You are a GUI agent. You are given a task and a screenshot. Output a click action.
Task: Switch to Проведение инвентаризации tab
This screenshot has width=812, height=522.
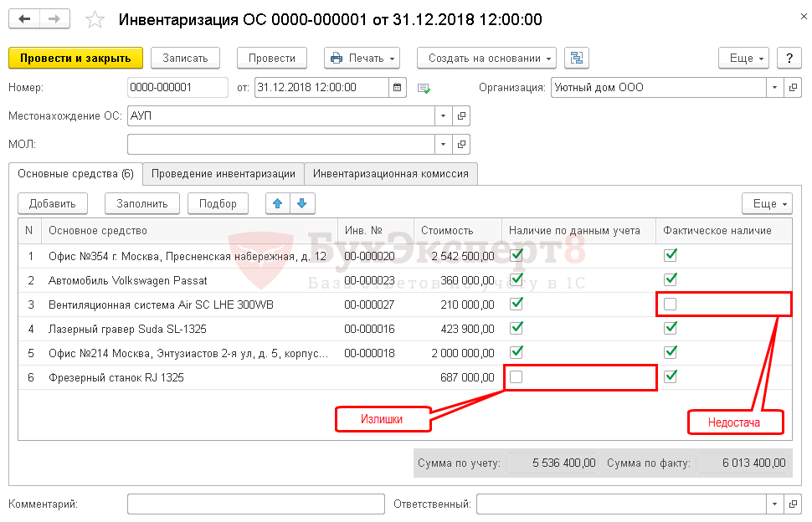(x=223, y=174)
